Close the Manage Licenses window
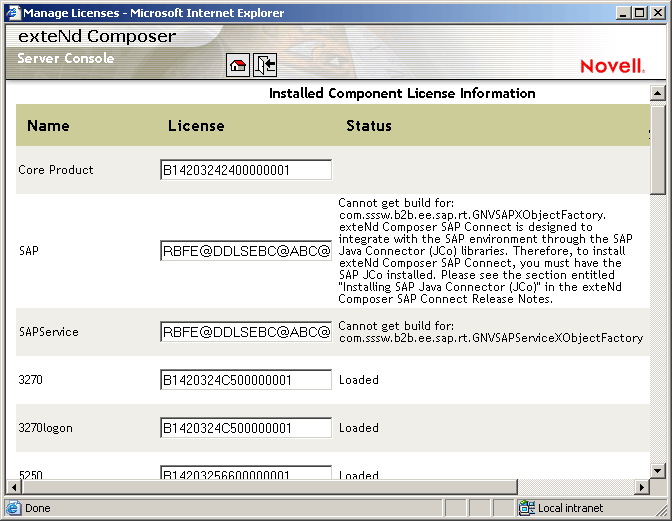Image resolution: width=672 pixels, height=521 pixels. click(x=657, y=13)
